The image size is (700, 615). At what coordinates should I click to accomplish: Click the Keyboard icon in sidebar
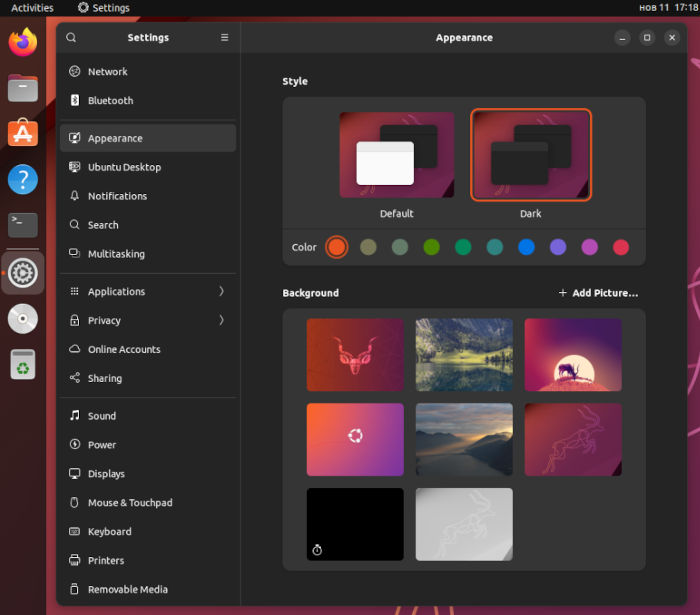point(75,531)
